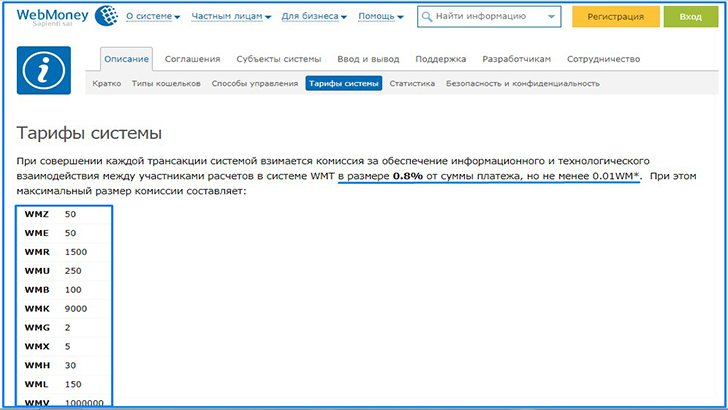Select the 'Описание' tab
Viewport: 728px width, 410px height.
point(126,59)
